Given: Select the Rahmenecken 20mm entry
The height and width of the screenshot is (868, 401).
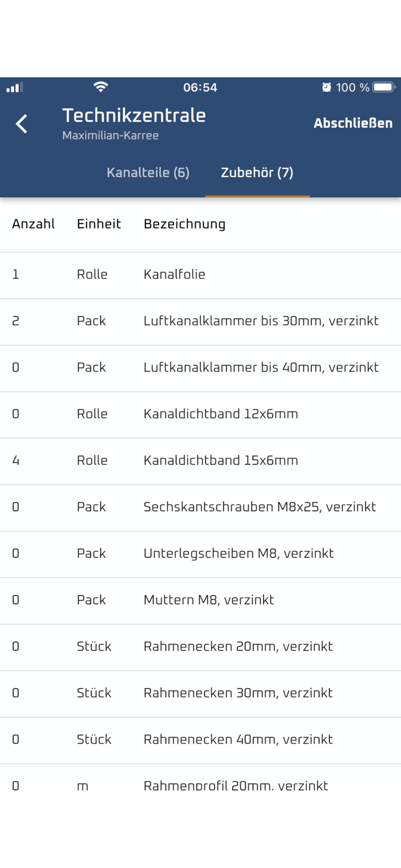Looking at the screenshot, I should 200,647.
